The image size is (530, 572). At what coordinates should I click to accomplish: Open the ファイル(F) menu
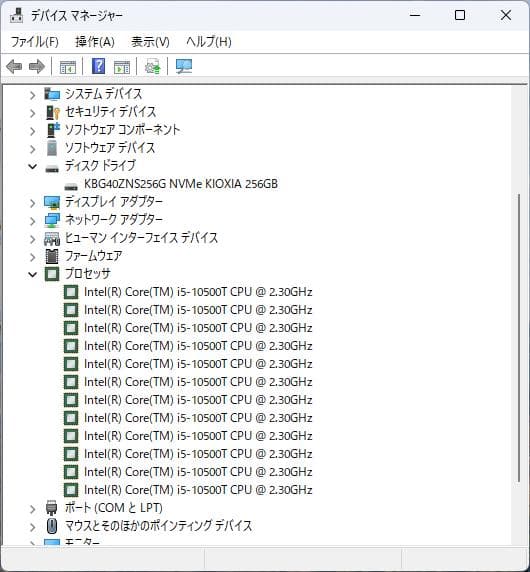tap(35, 42)
